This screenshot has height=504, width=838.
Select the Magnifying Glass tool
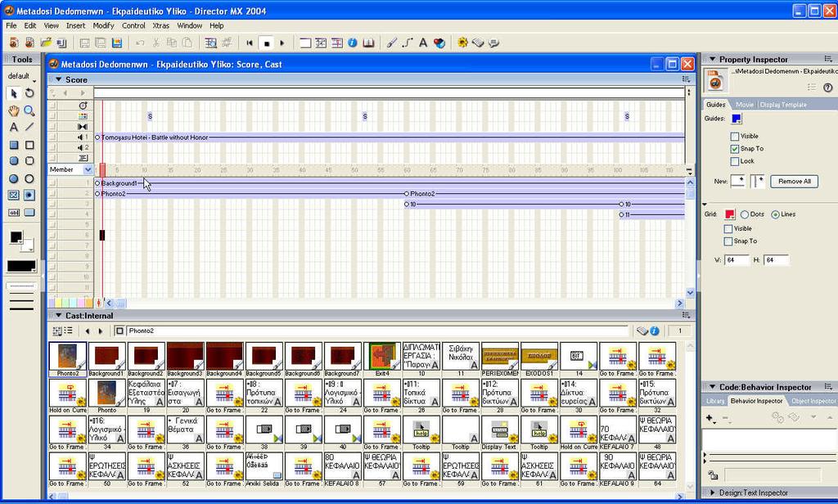(x=29, y=110)
